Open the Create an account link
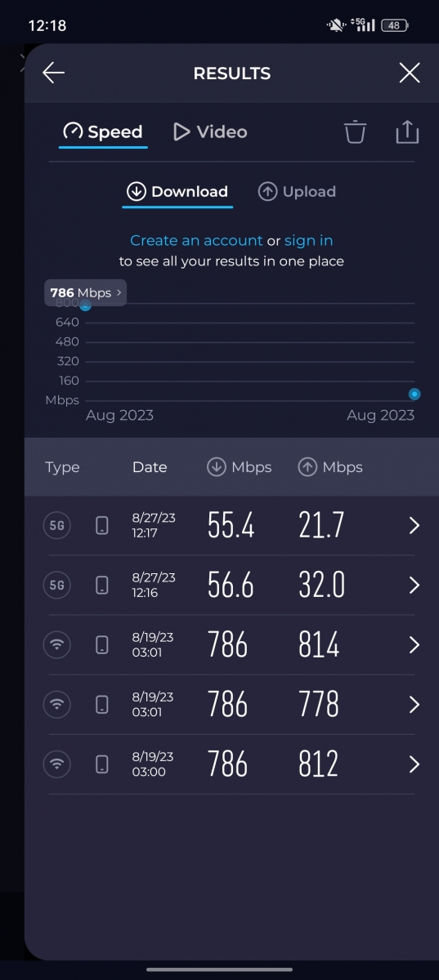439x980 pixels. pyautogui.click(x=196, y=241)
